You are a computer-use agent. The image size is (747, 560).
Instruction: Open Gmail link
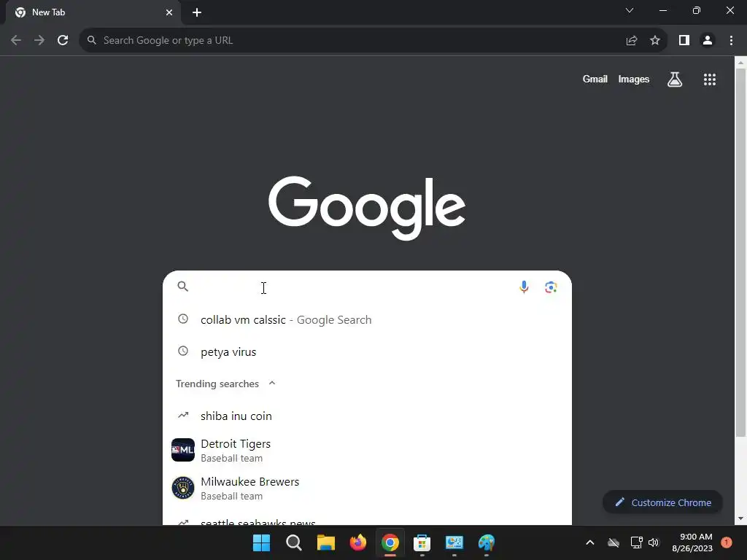[595, 79]
